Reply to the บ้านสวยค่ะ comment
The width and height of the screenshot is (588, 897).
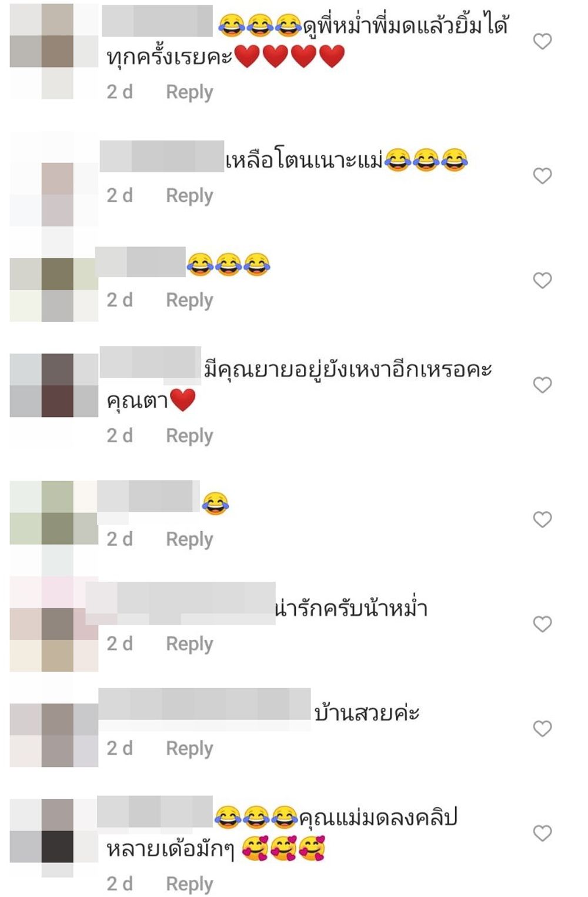tap(189, 749)
